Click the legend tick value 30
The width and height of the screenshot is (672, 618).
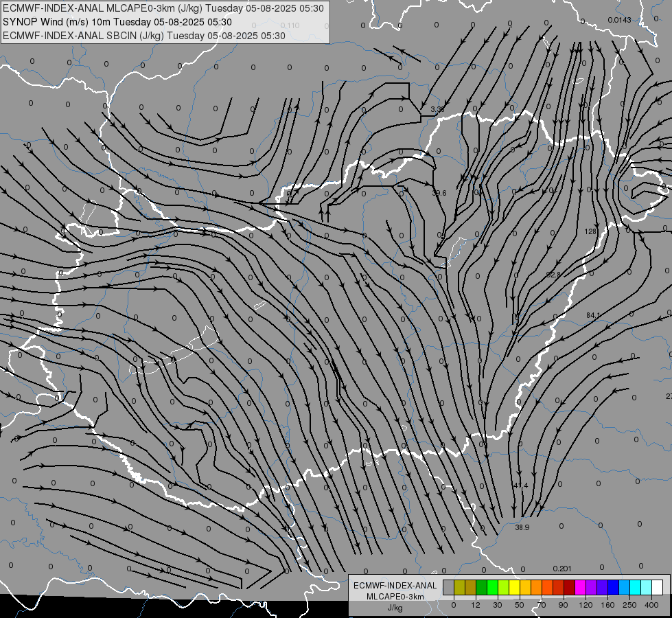498,605
